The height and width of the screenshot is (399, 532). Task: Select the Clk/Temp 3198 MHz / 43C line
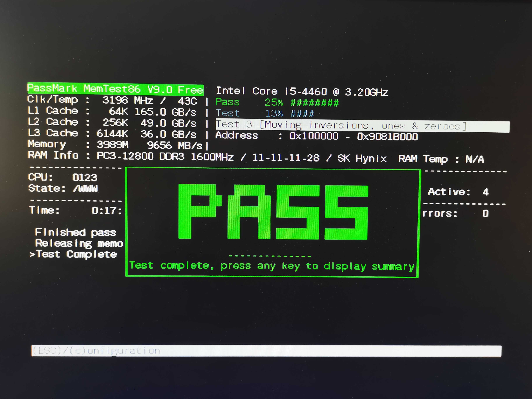click(112, 100)
